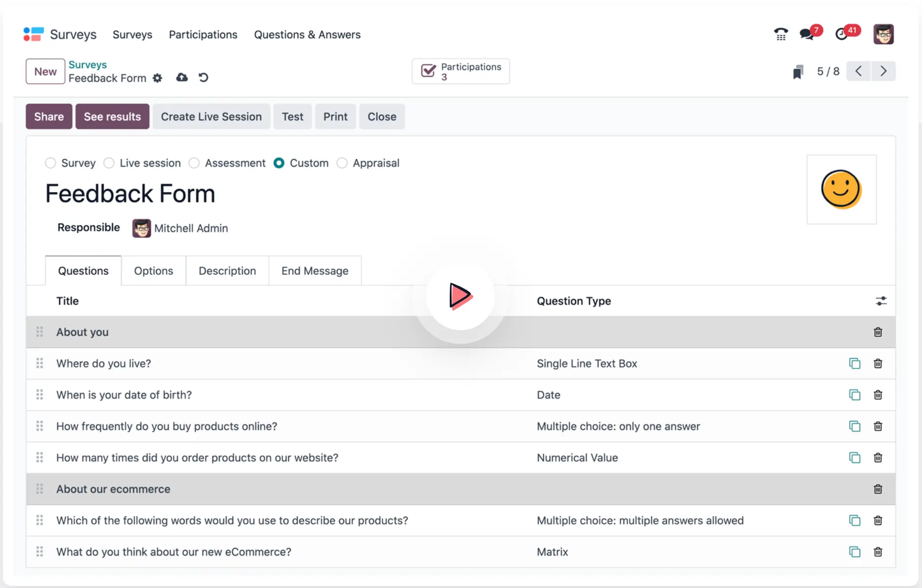Screen dimensions: 922x588
Task: Click the bookmark icon near pager
Action: [798, 72]
